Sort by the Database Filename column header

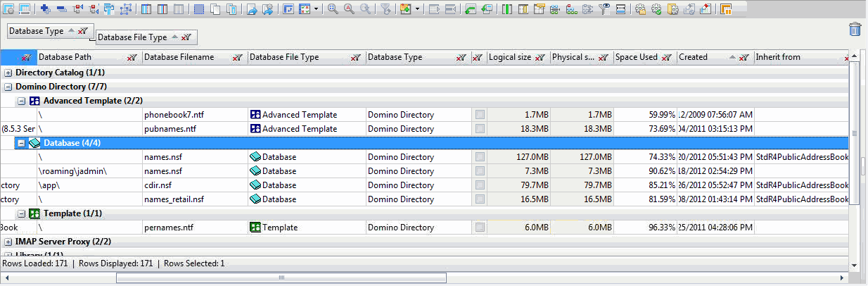pos(179,57)
